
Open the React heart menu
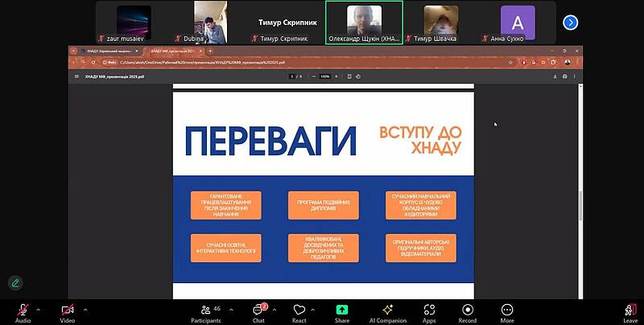coord(299,314)
